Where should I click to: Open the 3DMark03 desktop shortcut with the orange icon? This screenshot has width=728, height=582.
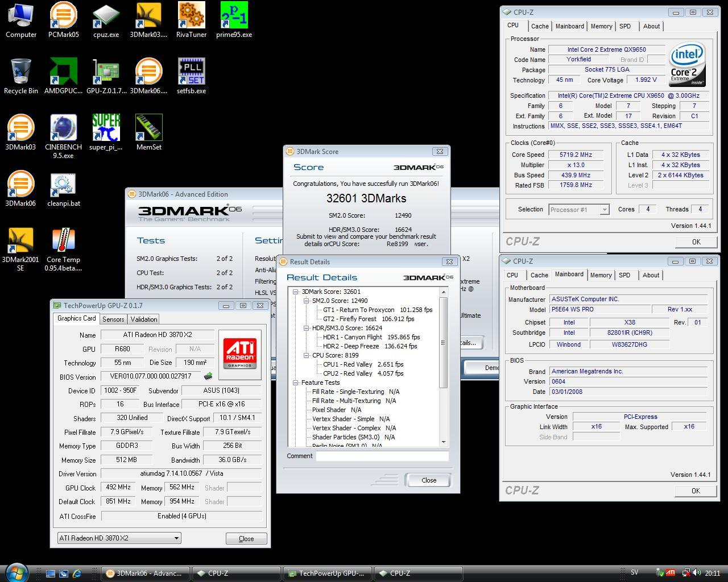tap(20, 132)
